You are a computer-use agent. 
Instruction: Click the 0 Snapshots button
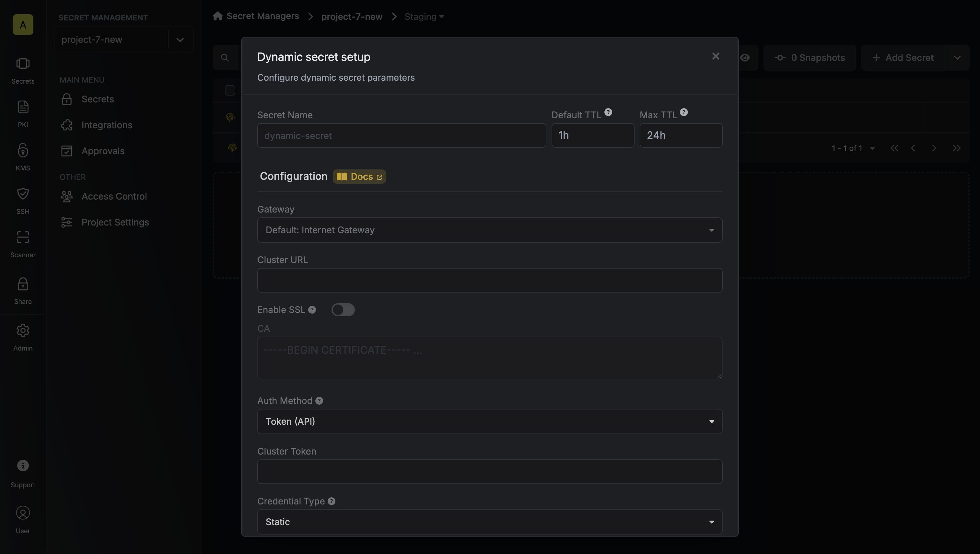click(x=810, y=58)
